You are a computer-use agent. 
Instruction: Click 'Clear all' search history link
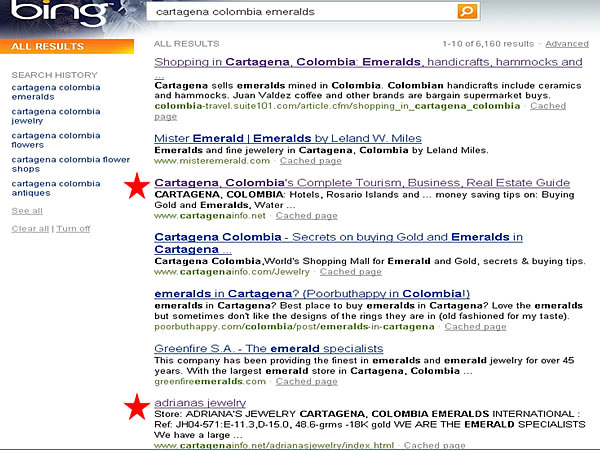(x=30, y=229)
